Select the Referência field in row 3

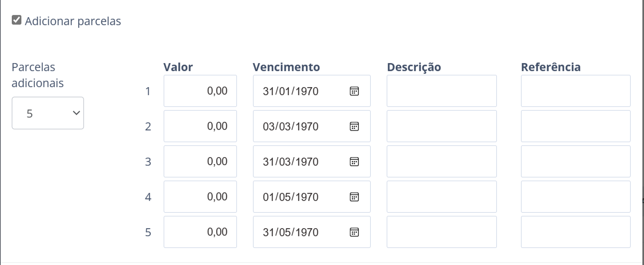(576, 161)
